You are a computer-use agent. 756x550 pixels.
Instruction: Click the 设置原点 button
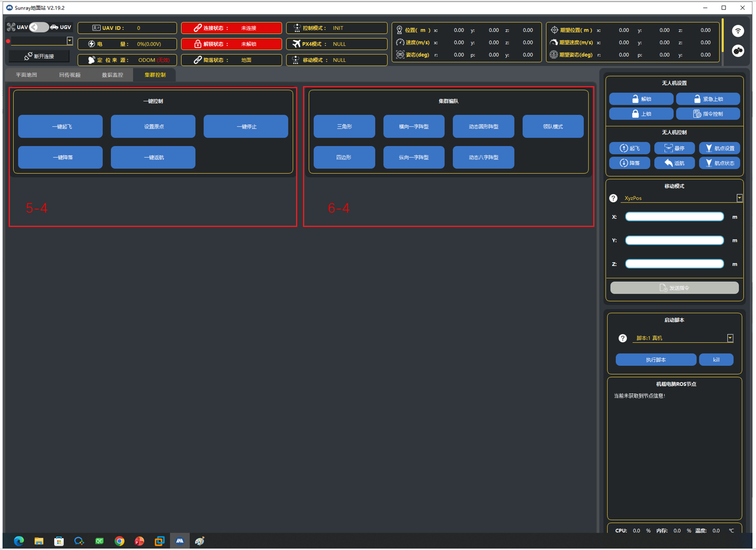153,127
